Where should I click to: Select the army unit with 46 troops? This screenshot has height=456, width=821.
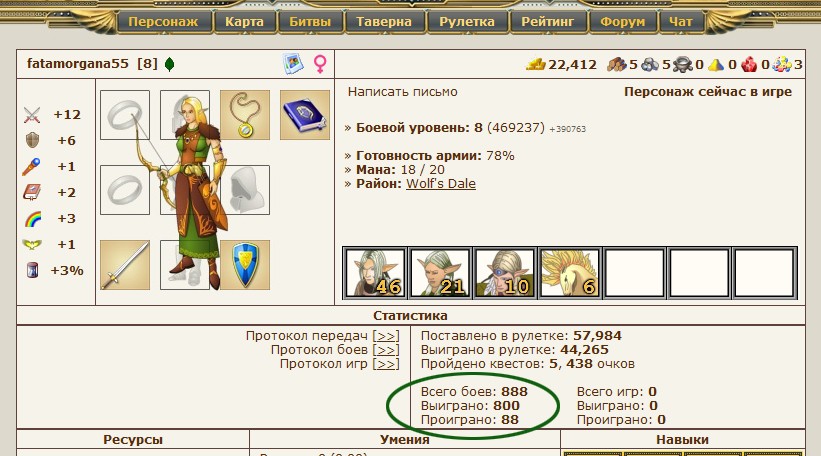coord(375,273)
